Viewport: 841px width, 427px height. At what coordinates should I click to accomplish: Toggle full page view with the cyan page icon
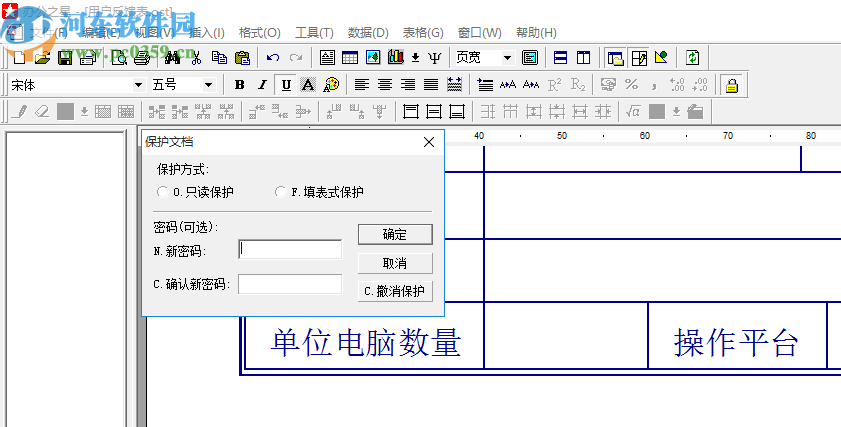(530, 57)
